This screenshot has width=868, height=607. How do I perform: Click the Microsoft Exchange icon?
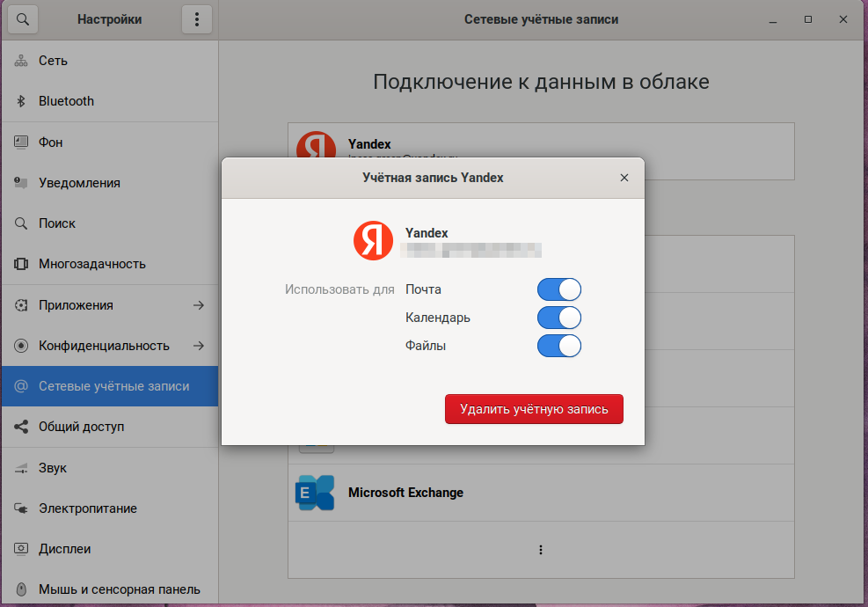click(x=315, y=493)
